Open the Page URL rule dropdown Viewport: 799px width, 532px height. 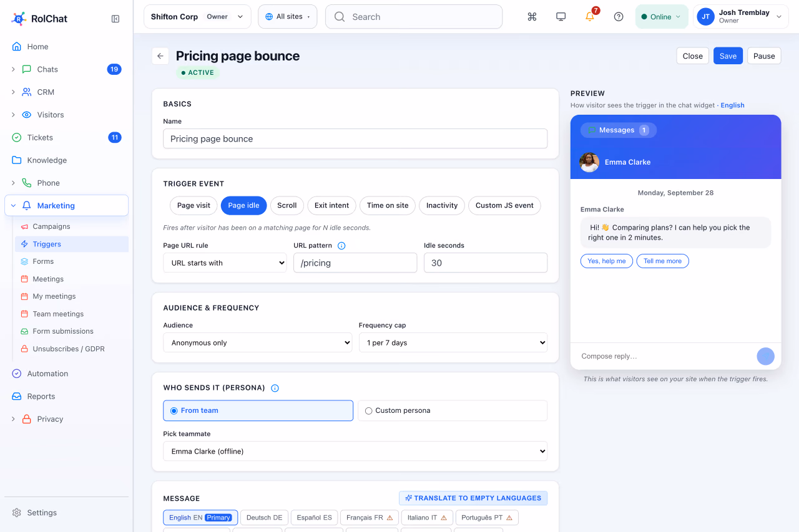point(225,263)
